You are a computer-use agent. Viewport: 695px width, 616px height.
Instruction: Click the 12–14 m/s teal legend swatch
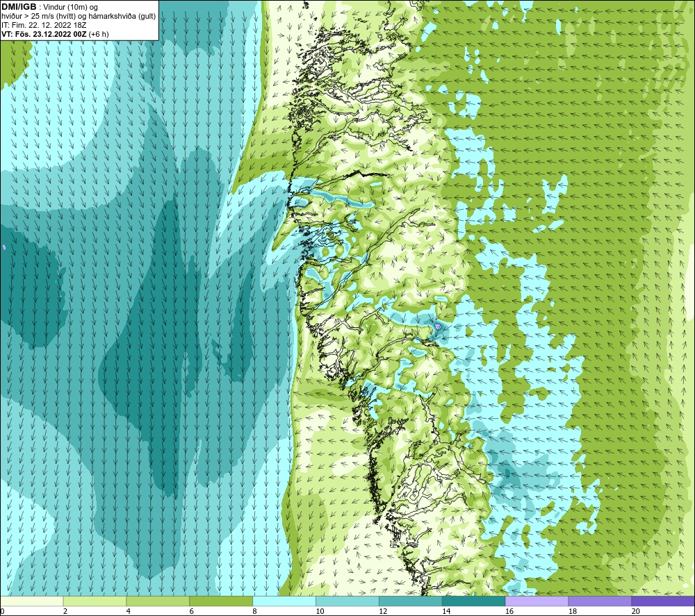coord(411,601)
